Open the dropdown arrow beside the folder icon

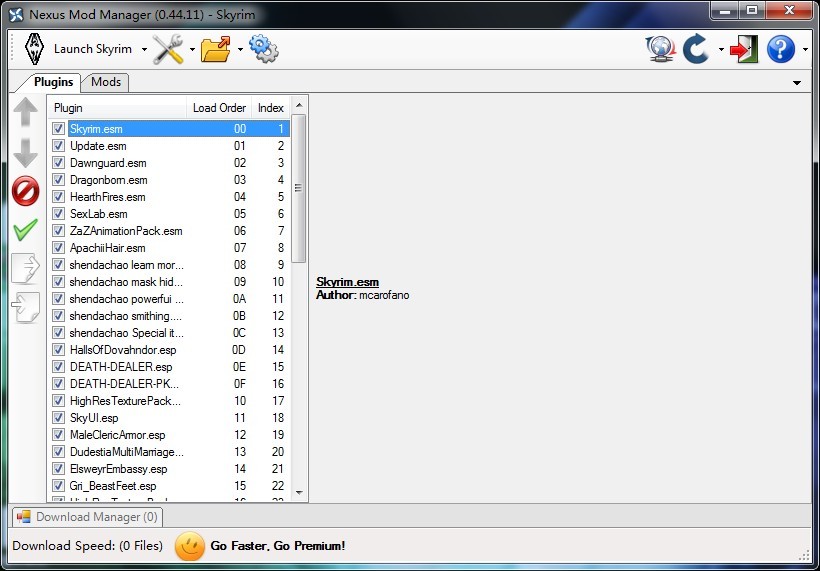click(240, 49)
